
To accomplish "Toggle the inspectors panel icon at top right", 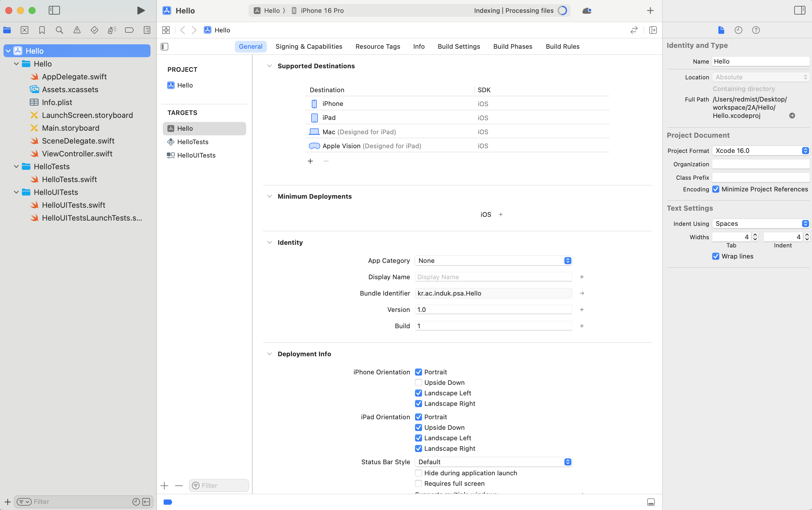I will click(x=799, y=11).
